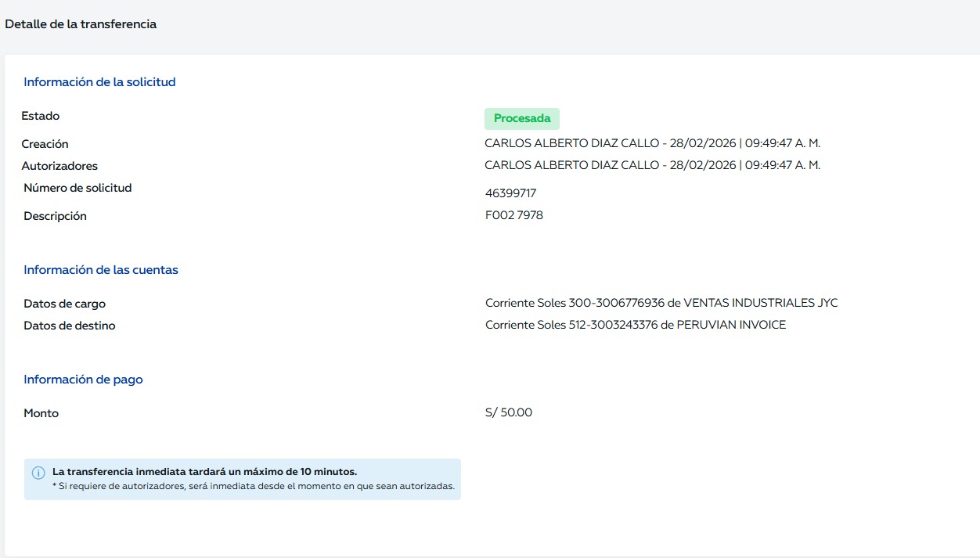Click the 'Datos de destino' label
The image size is (980, 558).
pyautogui.click(x=70, y=326)
